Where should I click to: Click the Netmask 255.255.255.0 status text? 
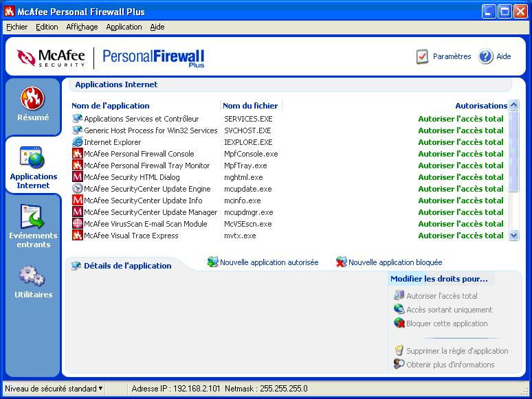(x=266, y=389)
